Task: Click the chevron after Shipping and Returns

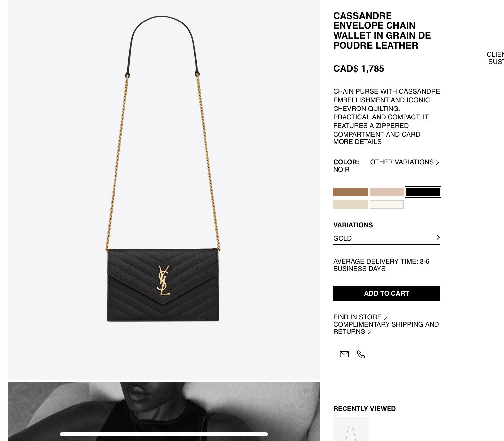Action: (x=369, y=331)
